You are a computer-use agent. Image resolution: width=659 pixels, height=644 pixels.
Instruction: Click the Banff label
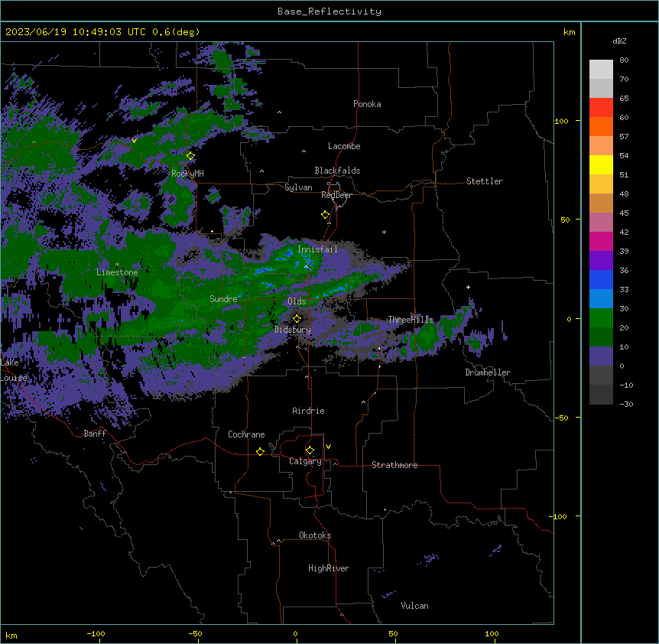pos(95,434)
